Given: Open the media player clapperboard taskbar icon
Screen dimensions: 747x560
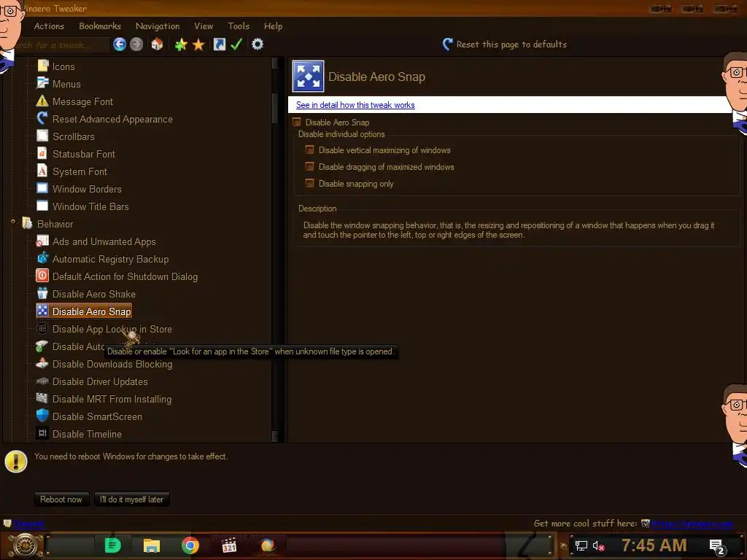Looking at the screenshot, I should point(229,545).
